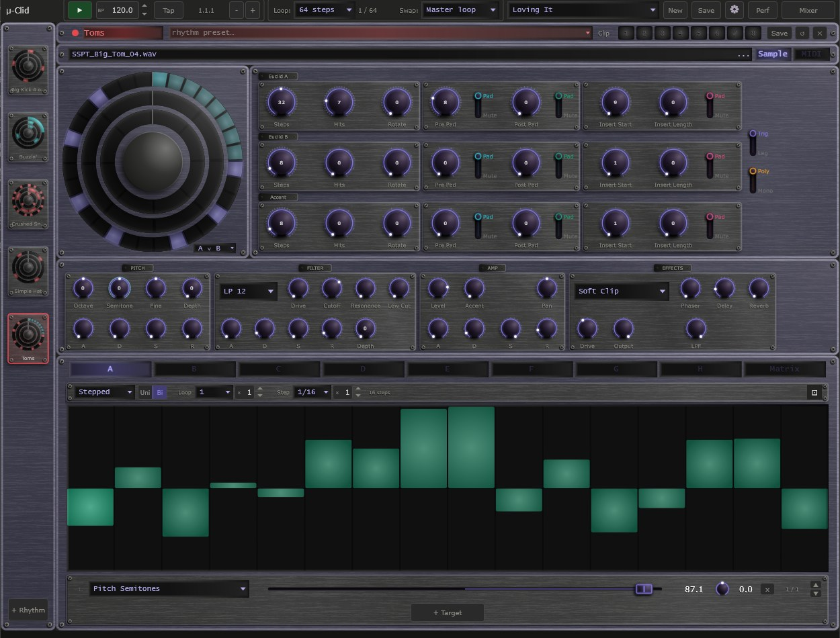The height and width of the screenshot is (638, 840).
Task: Toggle Accent Insert Pad/Mute switch
Action: pyautogui.click(x=709, y=226)
